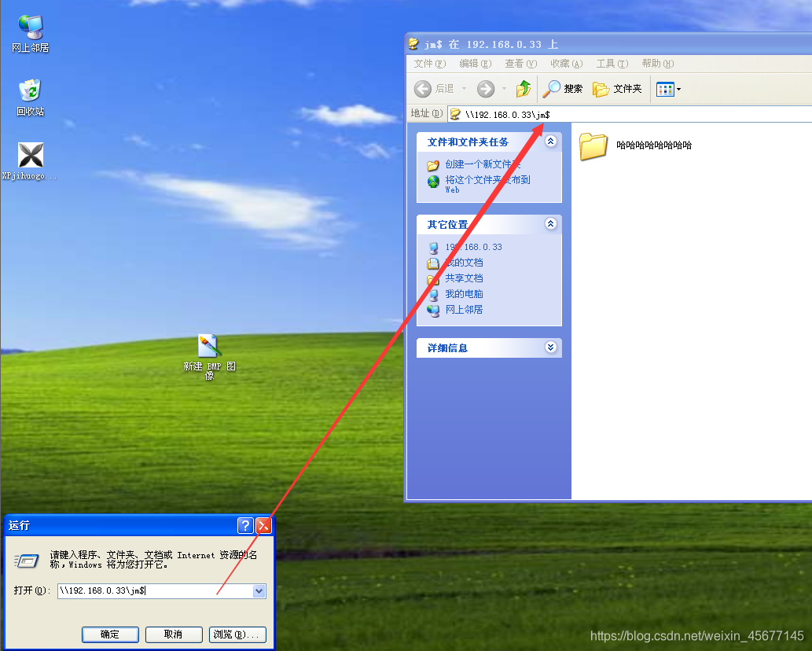Click the views grid toolbar icon
The image size is (812, 651).
tap(665, 89)
